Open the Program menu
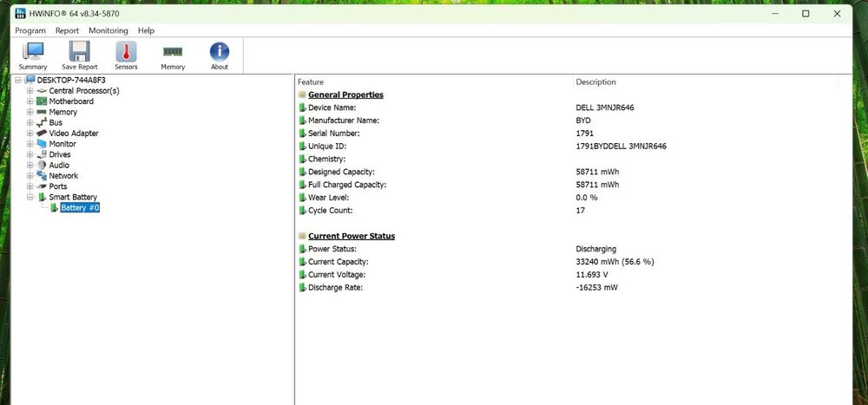Viewport: 868px width, 405px height. 30,30
